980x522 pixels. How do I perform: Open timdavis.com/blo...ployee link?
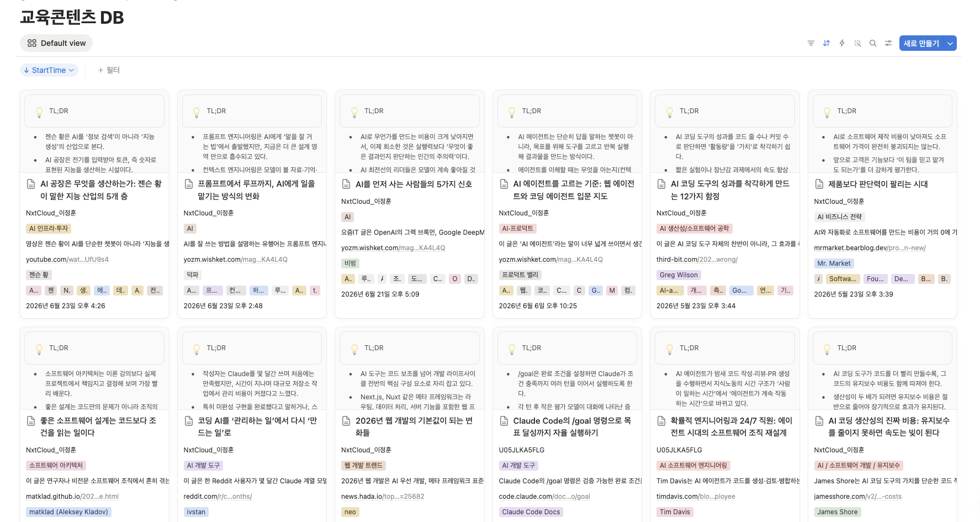[696, 497]
